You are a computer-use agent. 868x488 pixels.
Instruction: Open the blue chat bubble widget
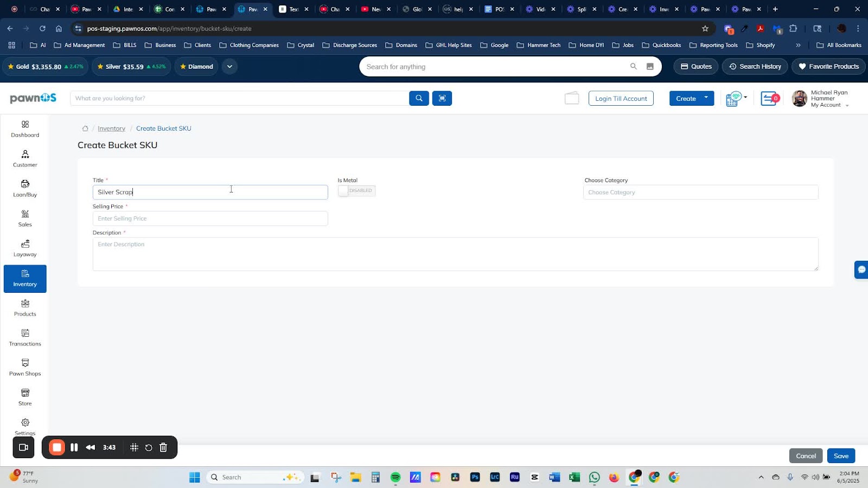(x=861, y=269)
